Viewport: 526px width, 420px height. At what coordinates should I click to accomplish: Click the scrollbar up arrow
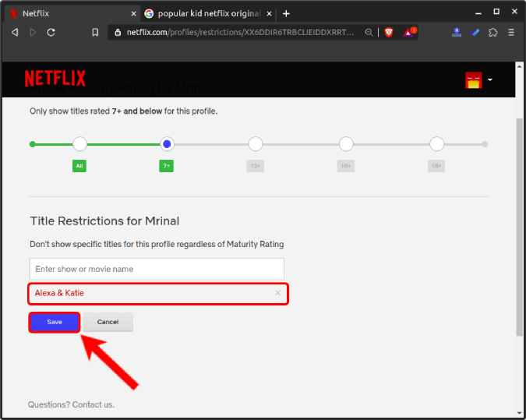pos(519,66)
